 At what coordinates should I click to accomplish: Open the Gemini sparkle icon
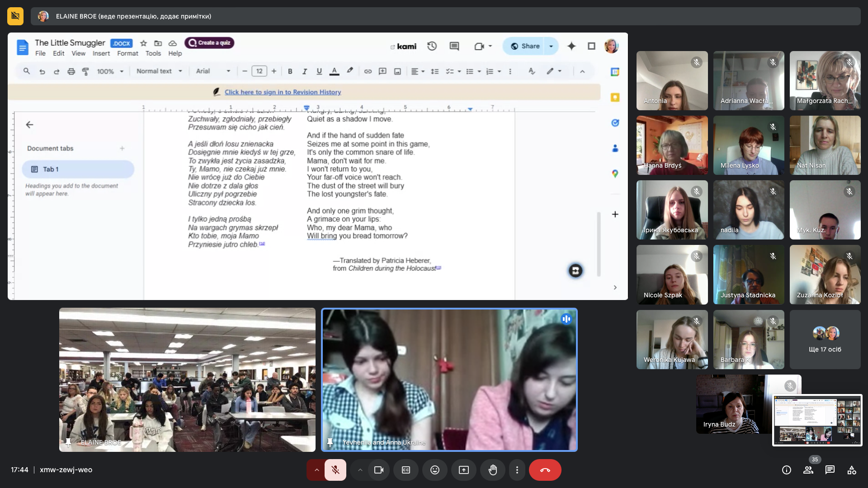pos(571,46)
